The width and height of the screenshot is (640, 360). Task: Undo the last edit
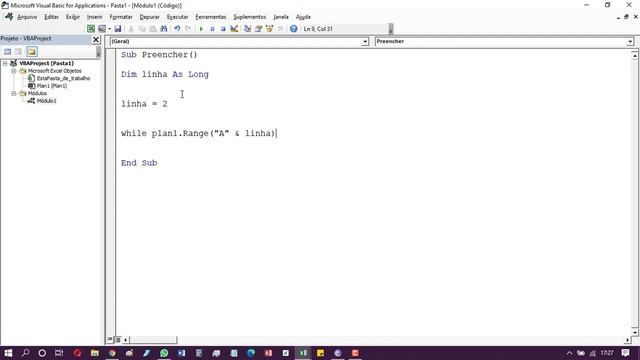pyautogui.click(x=177, y=29)
